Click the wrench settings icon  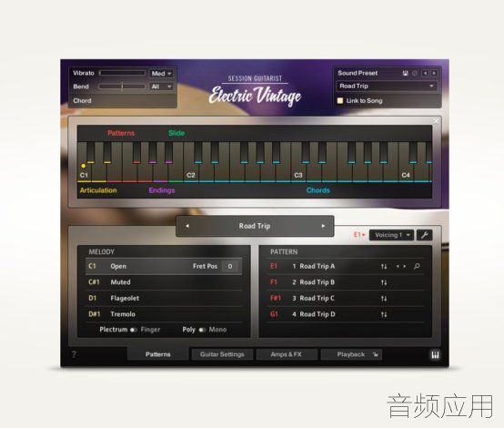[x=424, y=235]
